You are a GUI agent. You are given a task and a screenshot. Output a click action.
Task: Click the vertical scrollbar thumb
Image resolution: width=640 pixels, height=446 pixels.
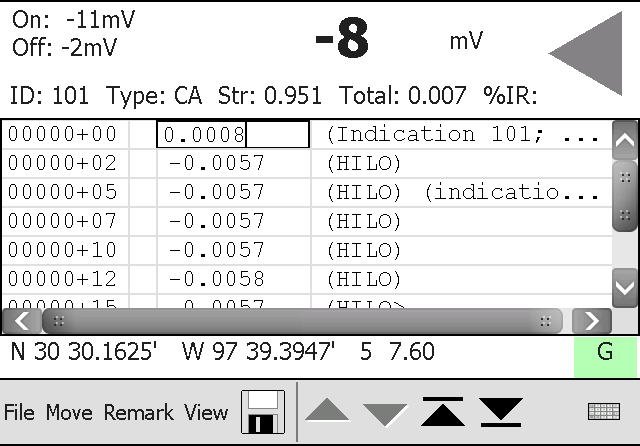pos(625,196)
